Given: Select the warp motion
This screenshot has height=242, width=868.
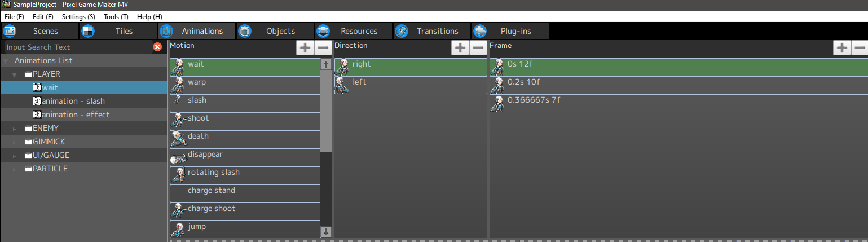Looking at the screenshot, I should coord(245,85).
